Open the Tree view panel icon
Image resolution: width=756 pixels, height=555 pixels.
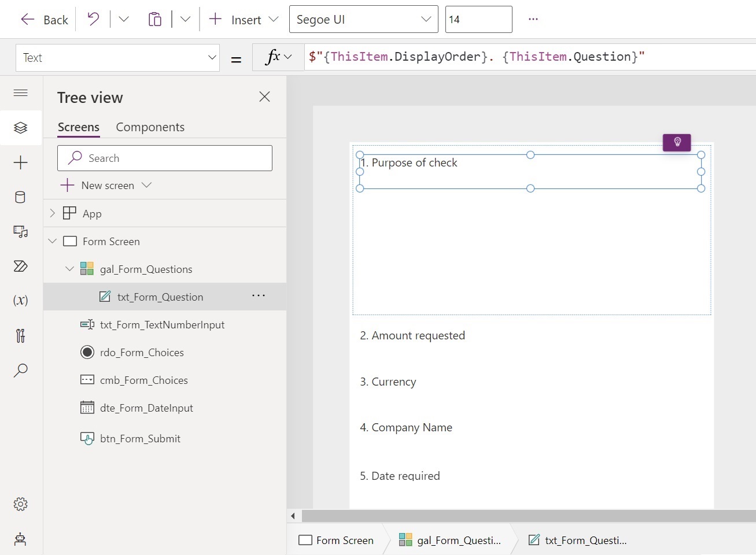point(20,128)
